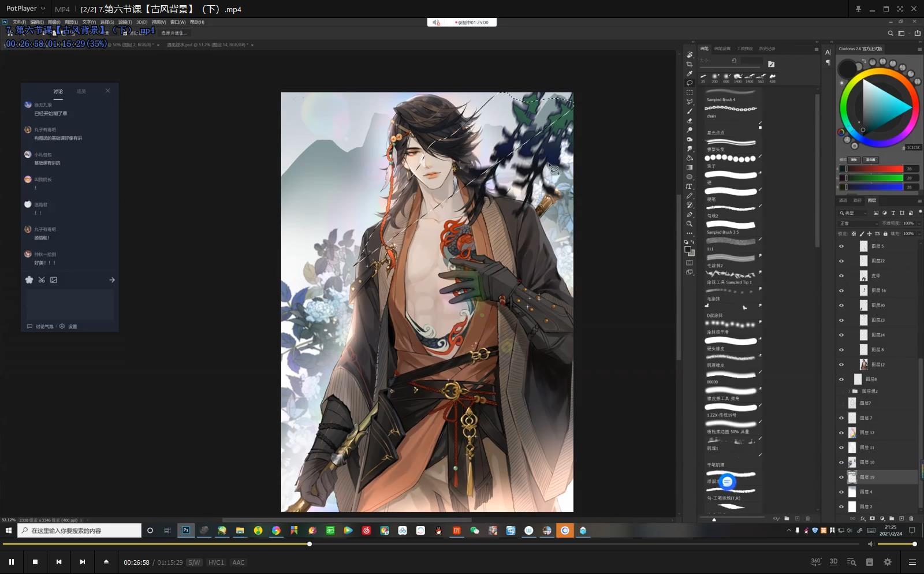The width and height of the screenshot is (924, 574).
Task: Select the Rectangular Marquee tool
Action: [690, 92]
